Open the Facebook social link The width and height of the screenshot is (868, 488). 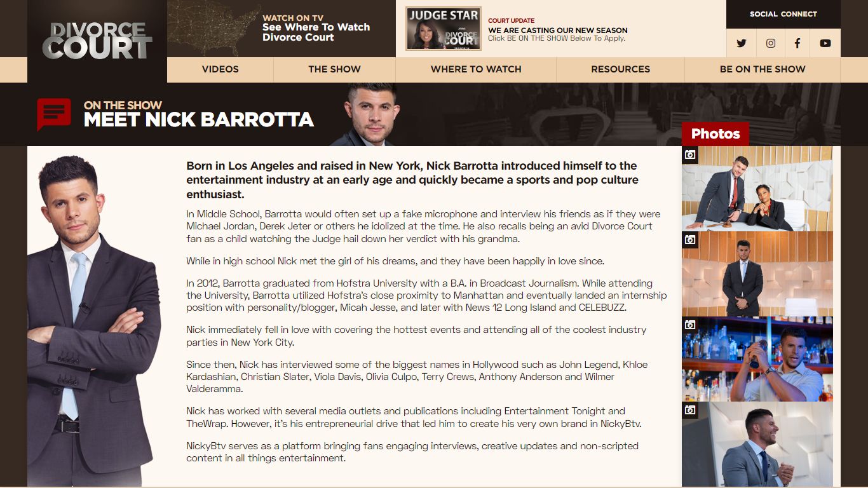(x=797, y=43)
